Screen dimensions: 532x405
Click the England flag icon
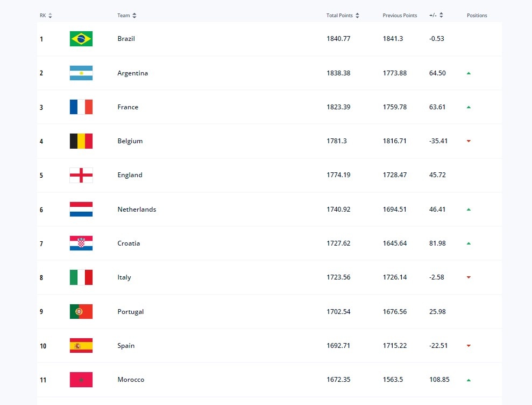pos(81,175)
